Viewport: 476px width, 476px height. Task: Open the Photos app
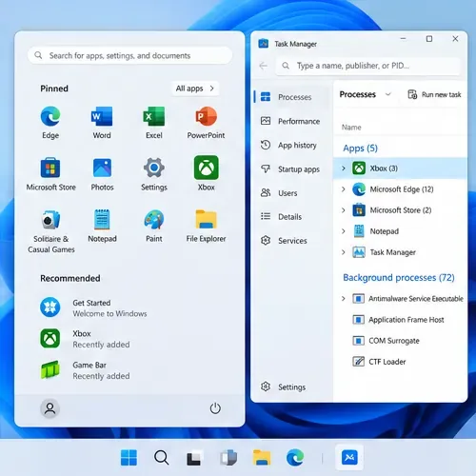(102, 174)
